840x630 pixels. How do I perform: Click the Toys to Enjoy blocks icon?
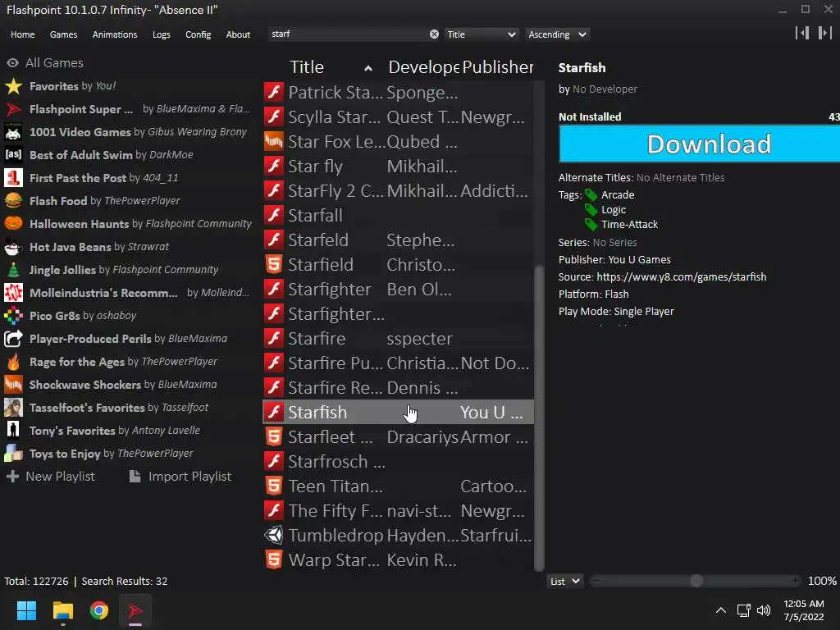pyautogui.click(x=13, y=454)
